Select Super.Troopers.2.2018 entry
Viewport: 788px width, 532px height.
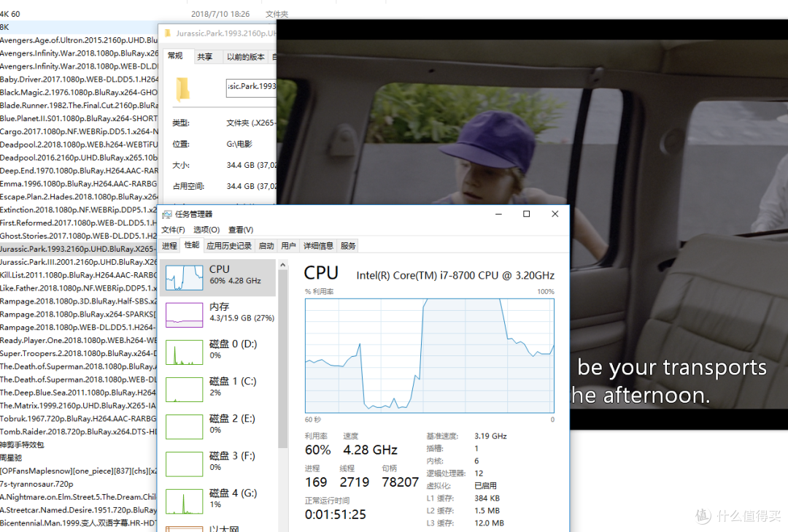click(79, 354)
